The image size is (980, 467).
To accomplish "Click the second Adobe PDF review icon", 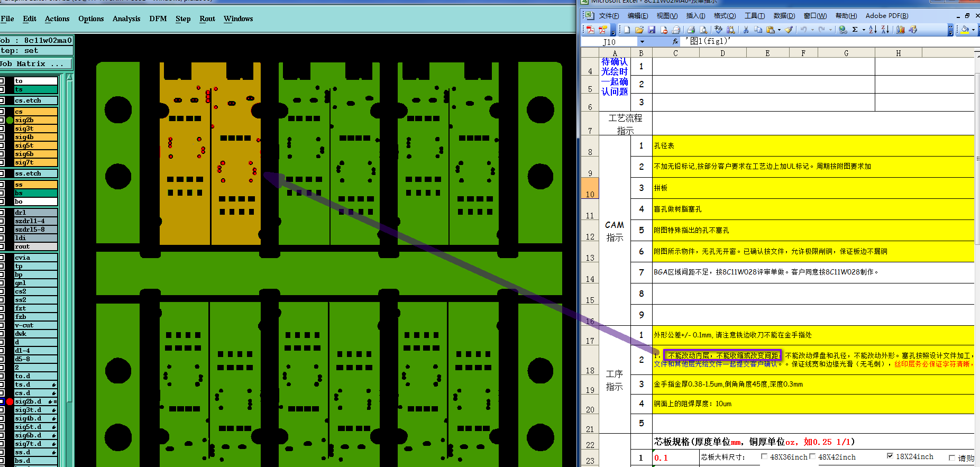I will pyautogui.click(x=603, y=30).
